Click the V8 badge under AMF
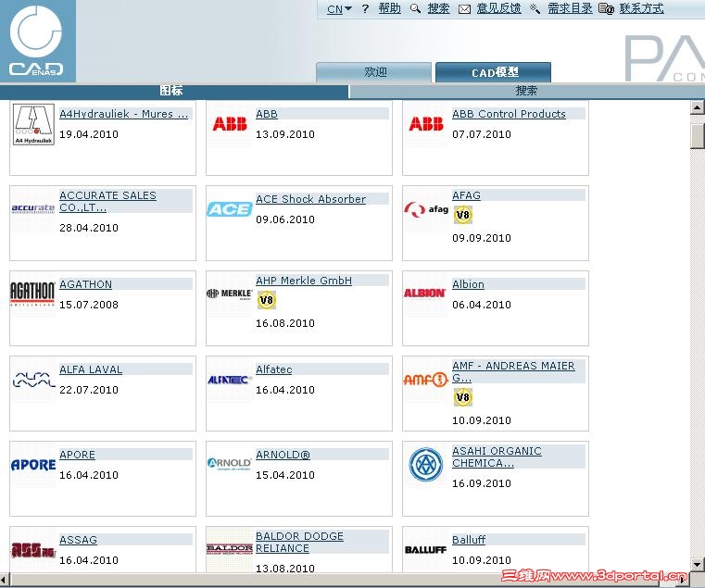 tap(462, 397)
